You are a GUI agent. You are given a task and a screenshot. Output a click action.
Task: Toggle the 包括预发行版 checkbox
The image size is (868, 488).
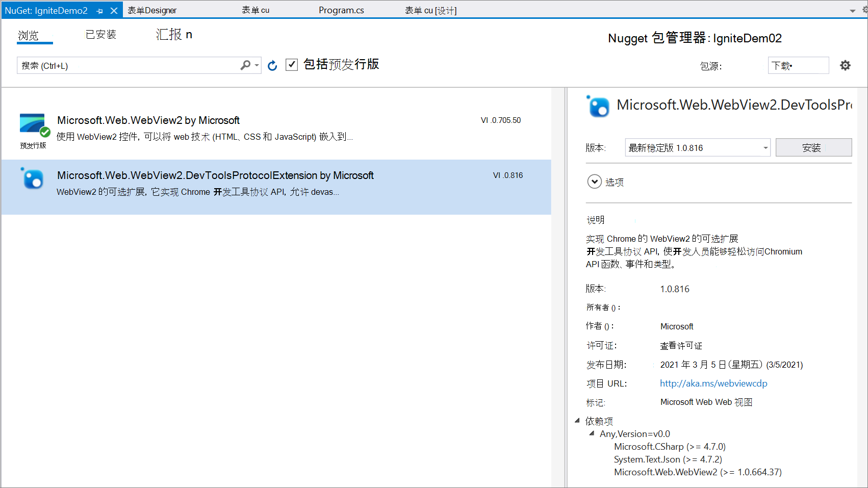(x=291, y=65)
